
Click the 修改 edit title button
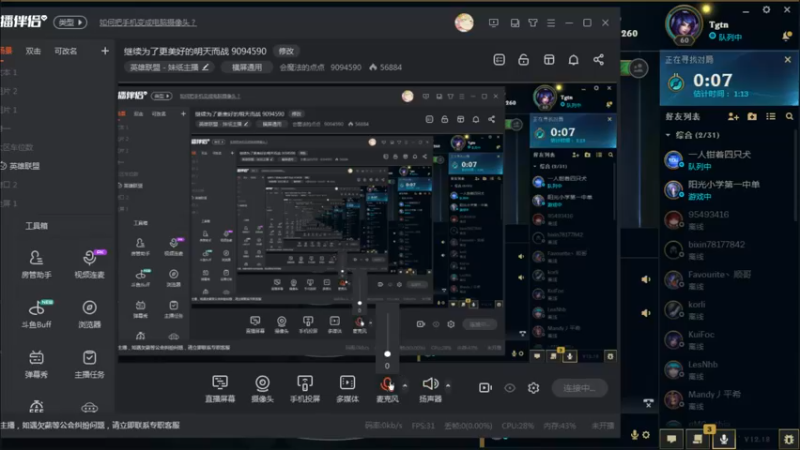[286, 51]
